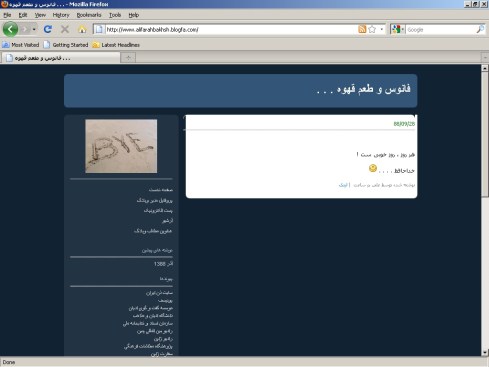Screen dimensions: 489x367
Task: Open link 'پژوهشگاه مطالعات فرهنگی'
Action: tap(148, 346)
